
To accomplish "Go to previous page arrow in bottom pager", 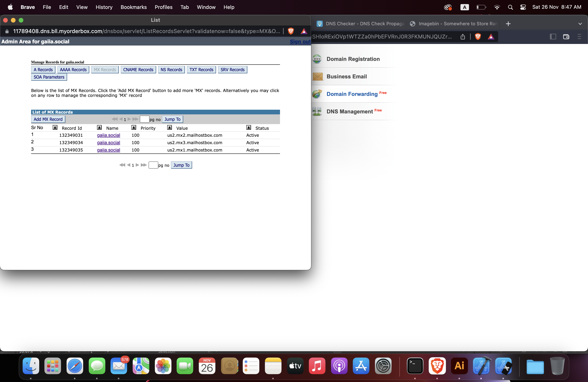I will (x=129, y=165).
